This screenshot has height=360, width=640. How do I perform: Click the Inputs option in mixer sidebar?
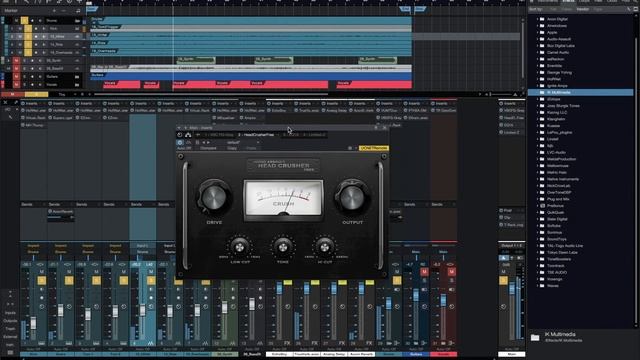[x=10, y=313]
